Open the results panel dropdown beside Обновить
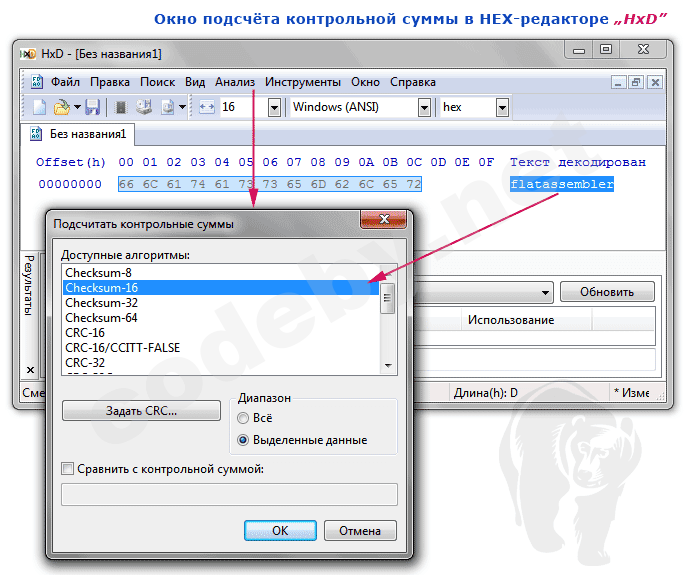 pyautogui.click(x=545, y=293)
